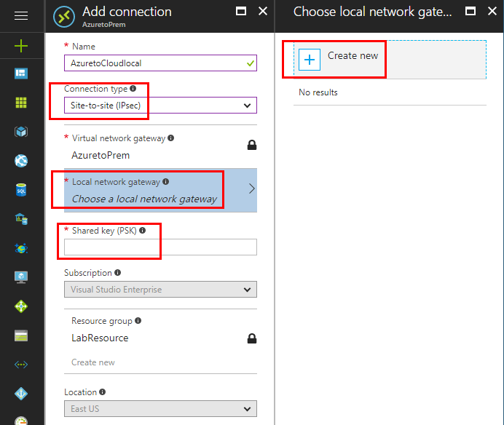Open the Subscription dropdown
Image resolution: width=504 pixels, height=425 pixels.
tap(160, 290)
